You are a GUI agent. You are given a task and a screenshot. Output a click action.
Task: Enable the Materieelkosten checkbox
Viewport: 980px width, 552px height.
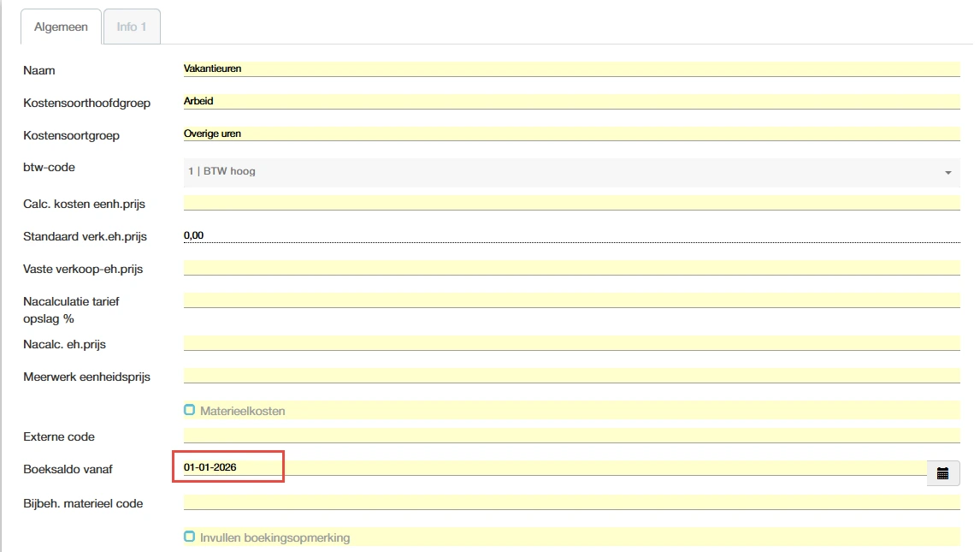tap(190, 410)
